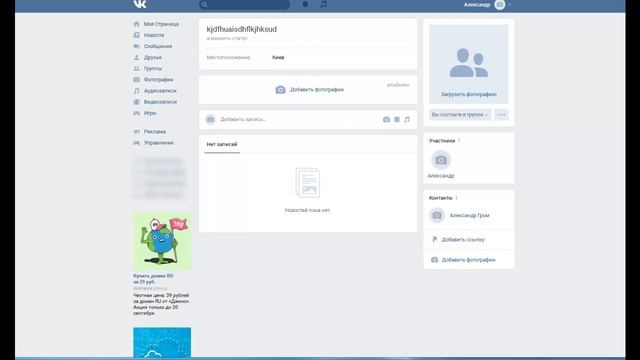Click the film icon beside Видеозаписи
This screenshot has height=360, width=640.
[x=137, y=102]
